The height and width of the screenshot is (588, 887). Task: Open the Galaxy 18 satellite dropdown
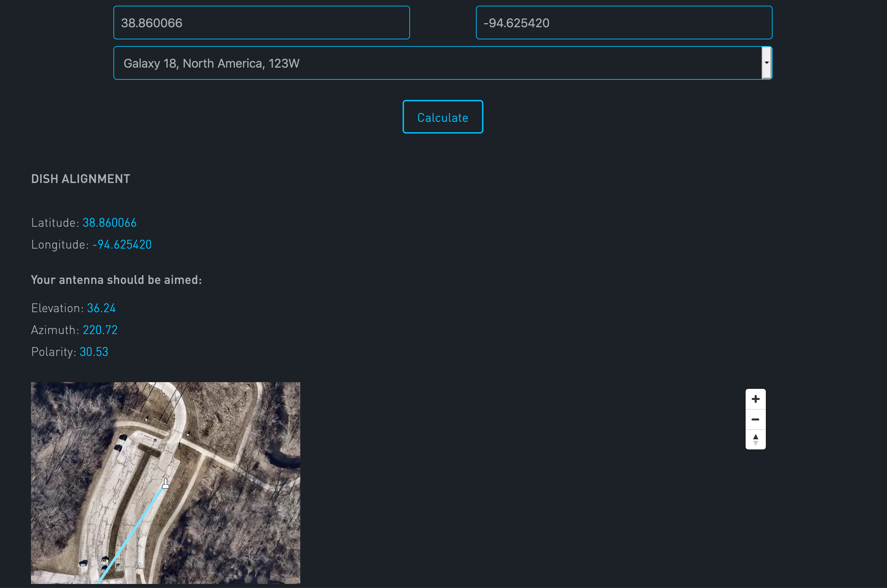coord(443,63)
